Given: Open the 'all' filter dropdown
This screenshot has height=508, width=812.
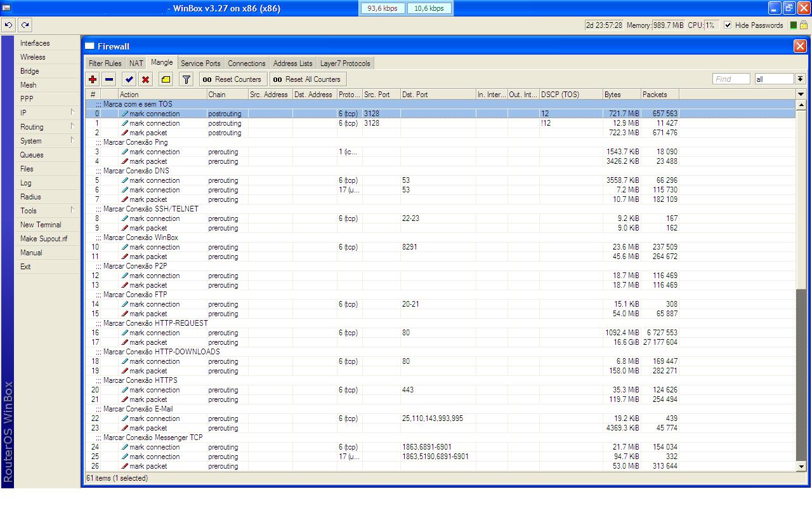Looking at the screenshot, I should [801, 79].
